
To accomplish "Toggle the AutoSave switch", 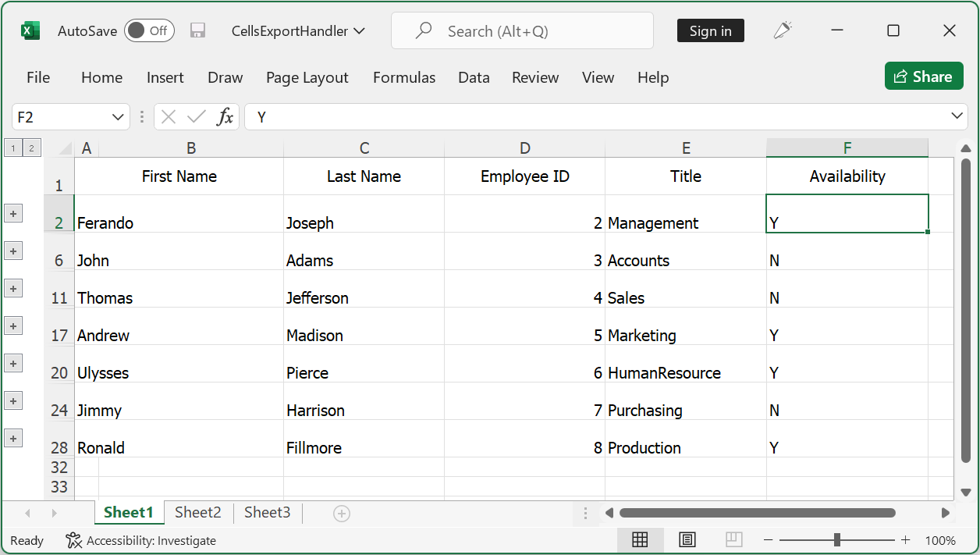I will coord(149,31).
